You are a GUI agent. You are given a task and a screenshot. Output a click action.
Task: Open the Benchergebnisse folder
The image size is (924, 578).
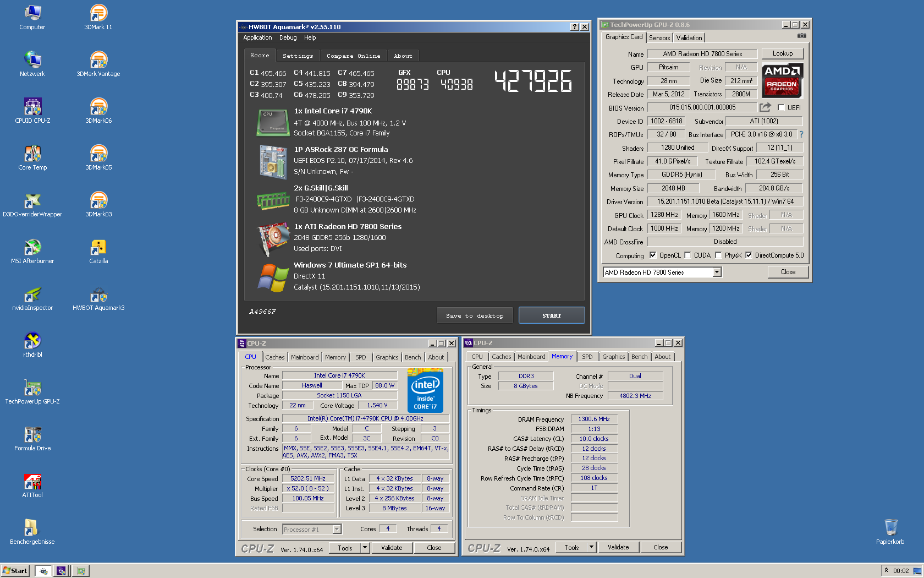[x=32, y=532]
